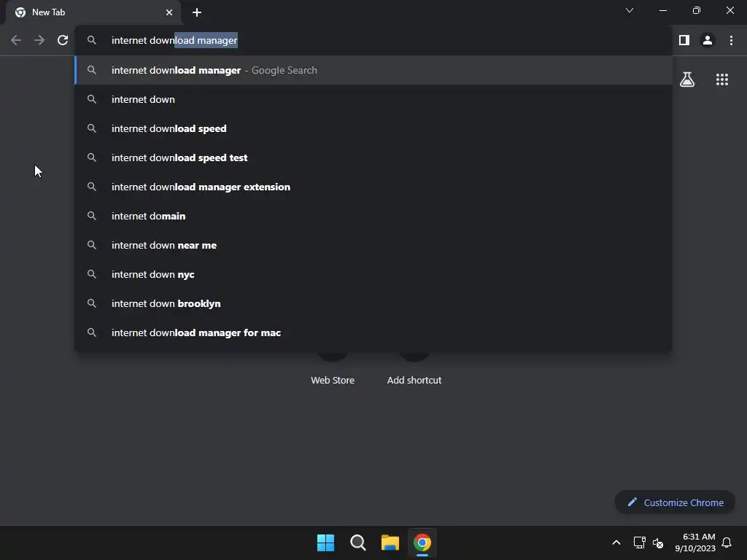Click the muted volume tray icon

pyautogui.click(x=658, y=542)
